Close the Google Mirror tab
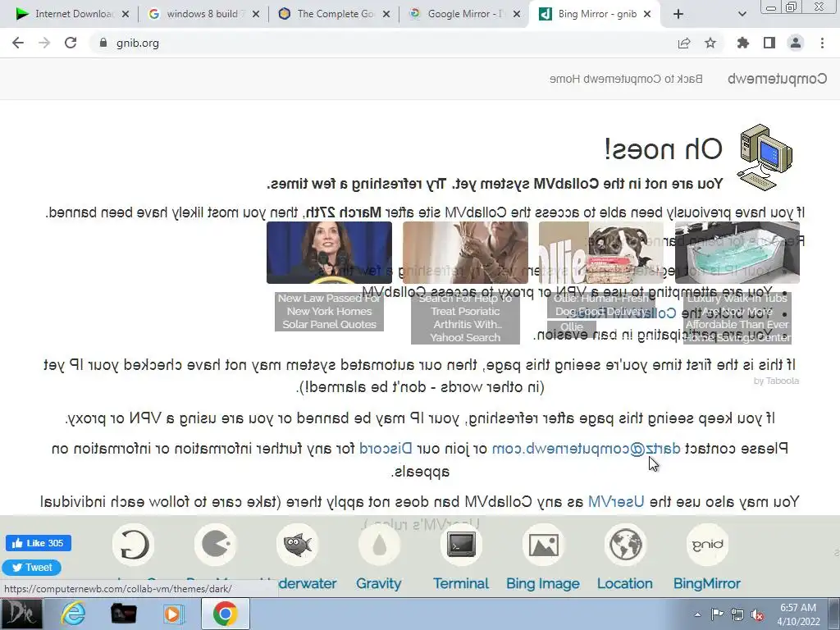 pos(517,15)
